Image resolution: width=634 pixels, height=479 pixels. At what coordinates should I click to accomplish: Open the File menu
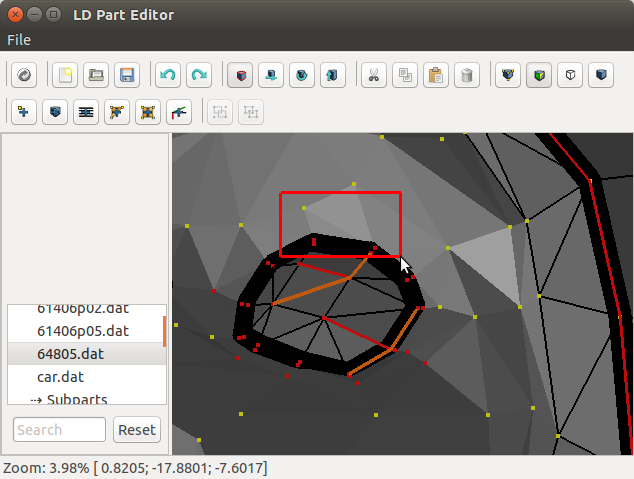coord(19,40)
